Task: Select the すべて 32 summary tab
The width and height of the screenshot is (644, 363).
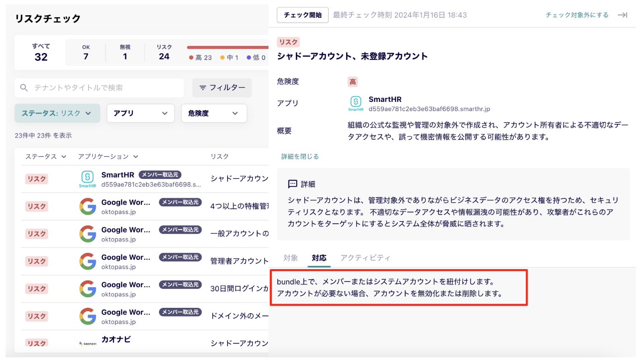Action: pyautogui.click(x=41, y=53)
